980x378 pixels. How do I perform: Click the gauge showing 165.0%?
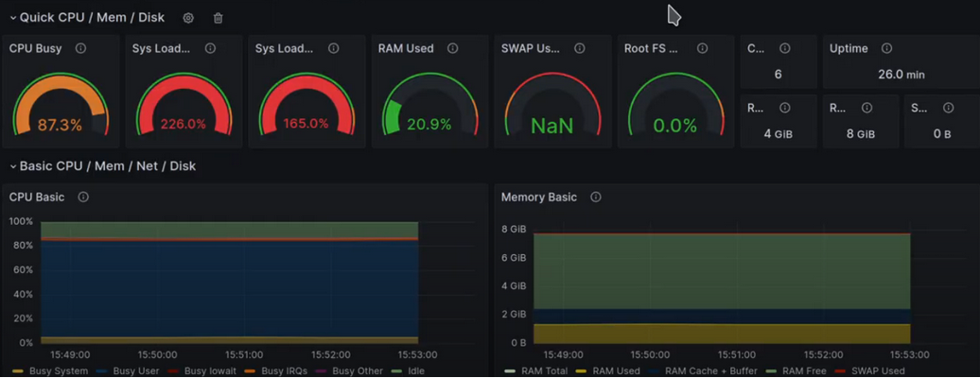[x=306, y=106]
